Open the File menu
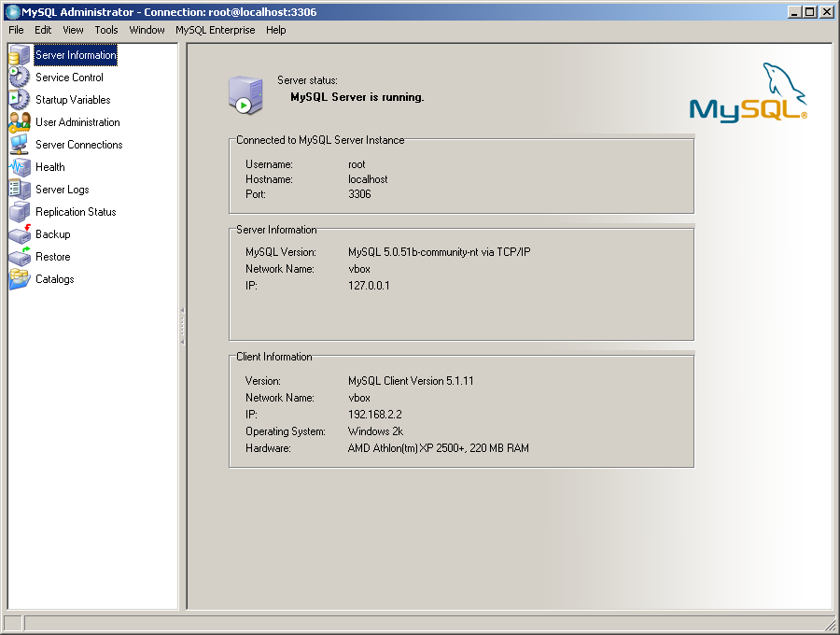840x635 pixels. click(x=16, y=30)
